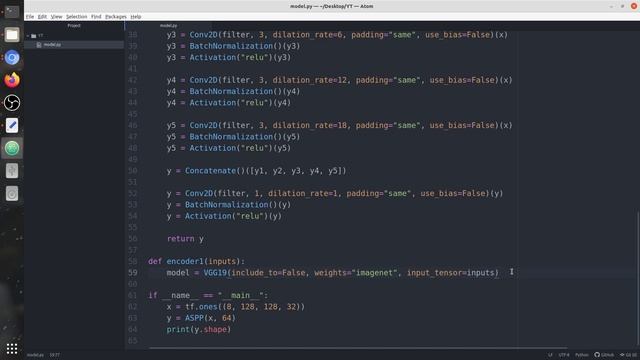The height and width of the screenshot is (360, 640).
Task: Select the model.py editor tab
Action: [168, 26]
